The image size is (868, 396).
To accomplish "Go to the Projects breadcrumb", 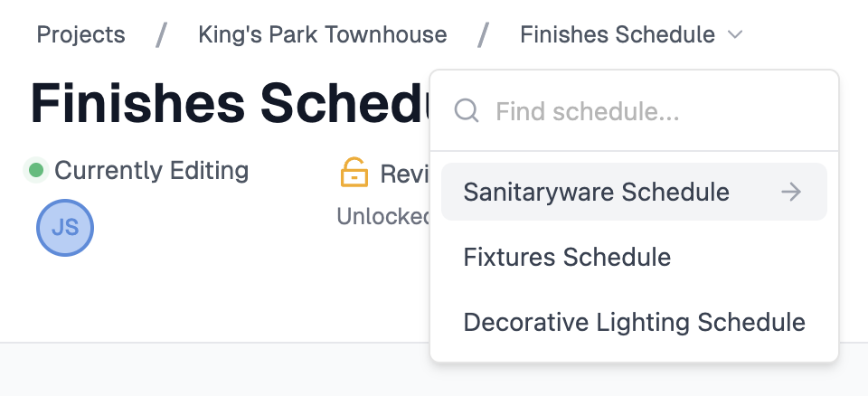I will (80, 35).
